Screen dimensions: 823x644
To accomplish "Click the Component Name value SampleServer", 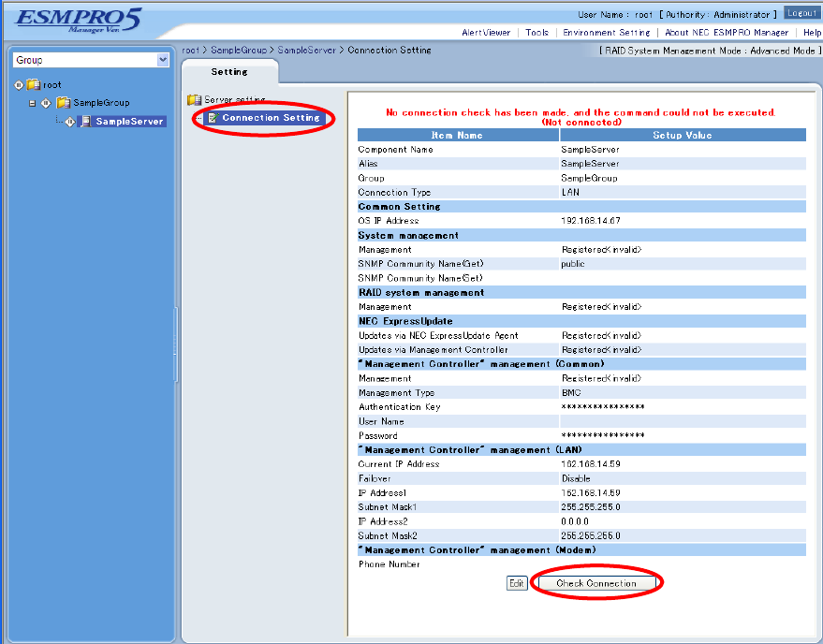I will [590, 150].
